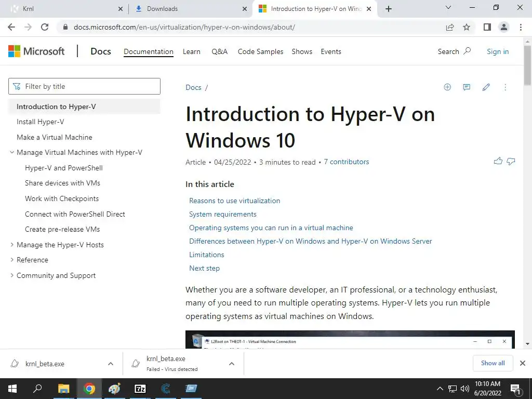Open the paint palette app in taskbar
The image size is (532, 399).
tap(114, 389)
